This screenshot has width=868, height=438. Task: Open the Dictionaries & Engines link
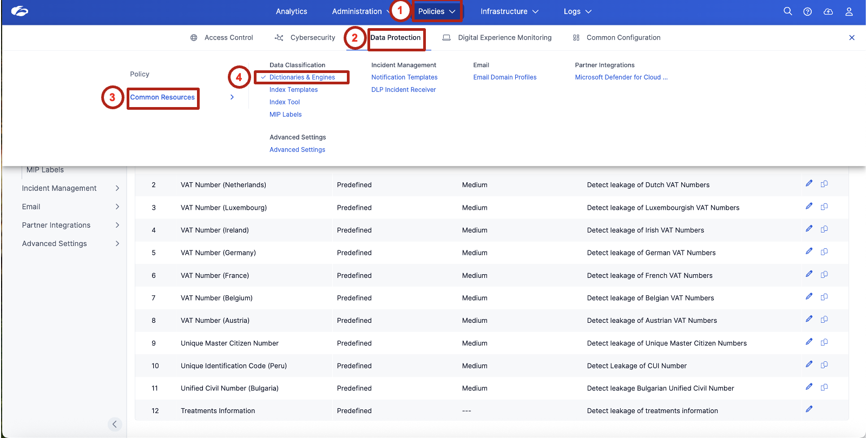click(x=302, y=77)
